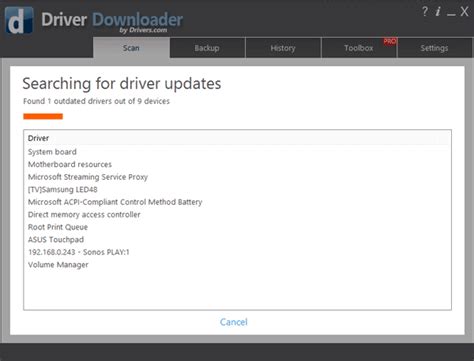Switch to the Backup tab

(x=207, y=48)
